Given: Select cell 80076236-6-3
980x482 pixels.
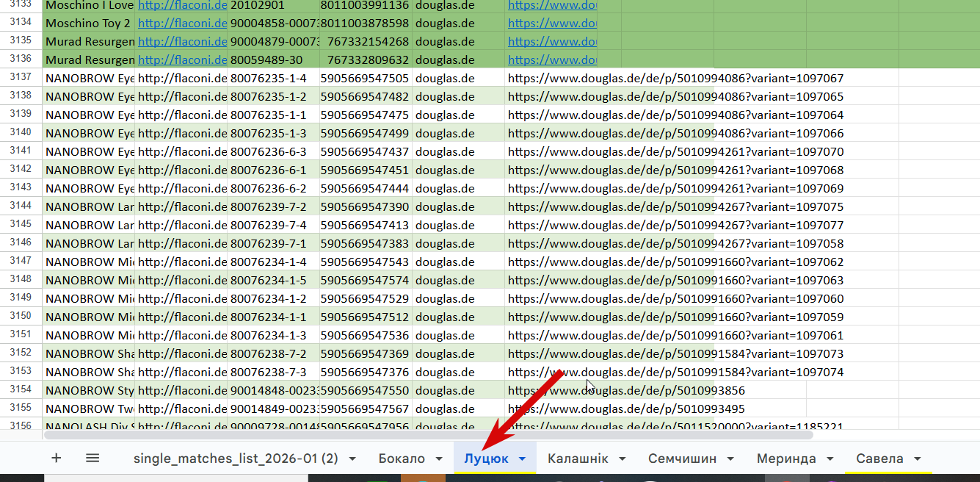Looking at the screenshot, I should [x=274, y=151].
